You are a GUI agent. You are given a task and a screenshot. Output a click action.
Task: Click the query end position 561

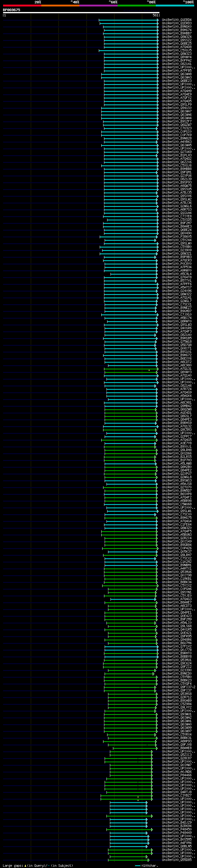tap(155, 15)
